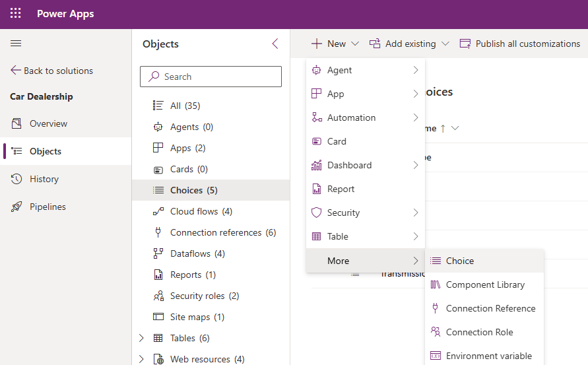Choose Environment variable in submenu

point(488,356)
